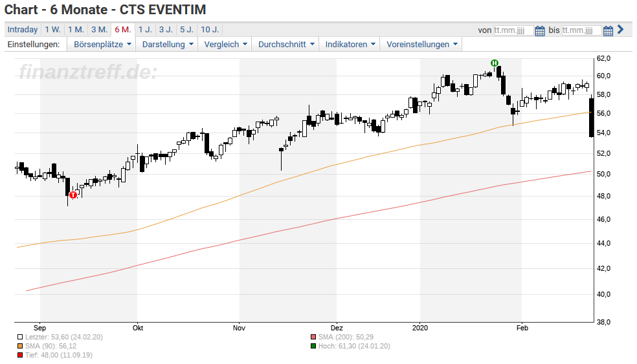Click the 'Chart - 6 Monate - CTS EVENTIM' heading
This screenshot has width=637, height=364.
tap(106, 9)
